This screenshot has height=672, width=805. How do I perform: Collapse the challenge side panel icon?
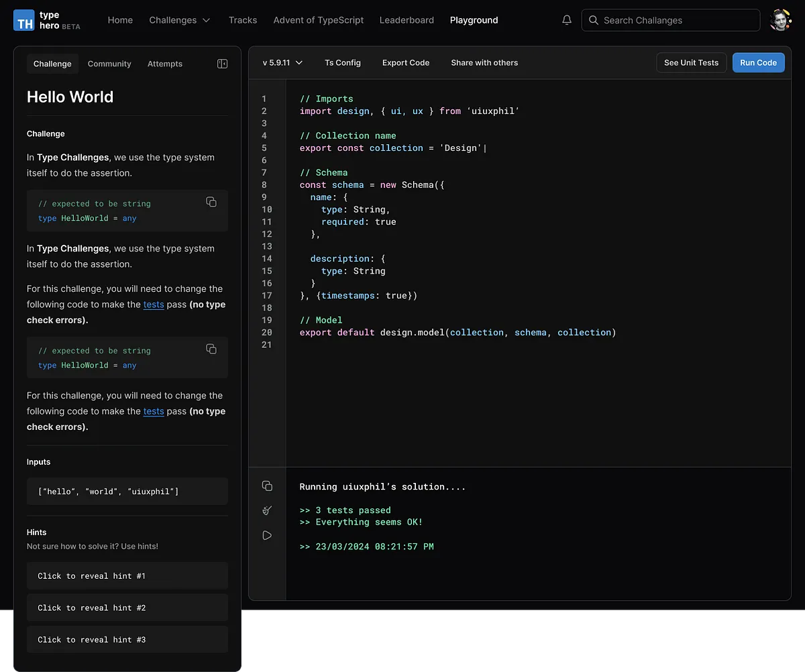pos(223,64)
